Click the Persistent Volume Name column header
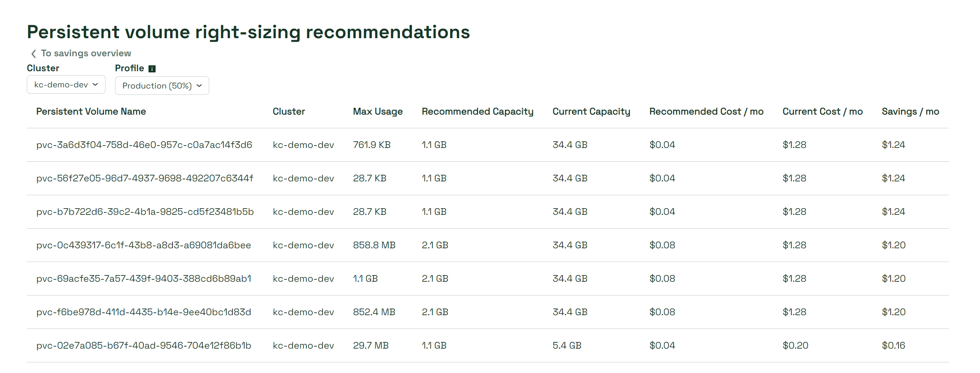Screen dimensions: 980x373 (91, 111)
